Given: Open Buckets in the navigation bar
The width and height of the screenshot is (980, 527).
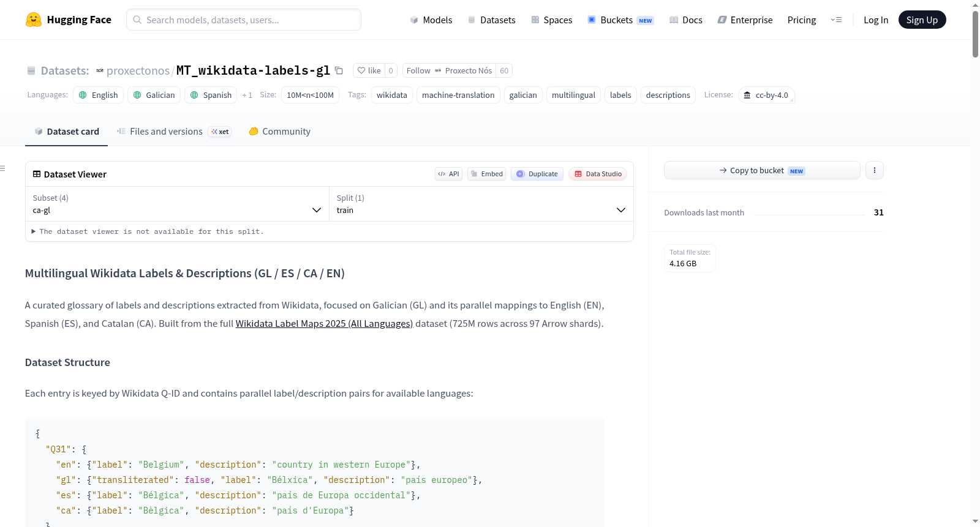Looking at the screenshot, I should tap(620, 20).
